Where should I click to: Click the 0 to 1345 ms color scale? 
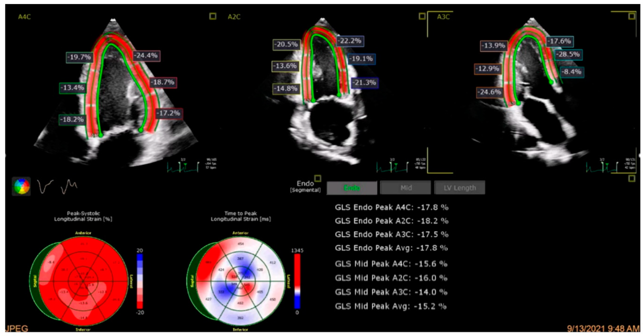(297, 281)
